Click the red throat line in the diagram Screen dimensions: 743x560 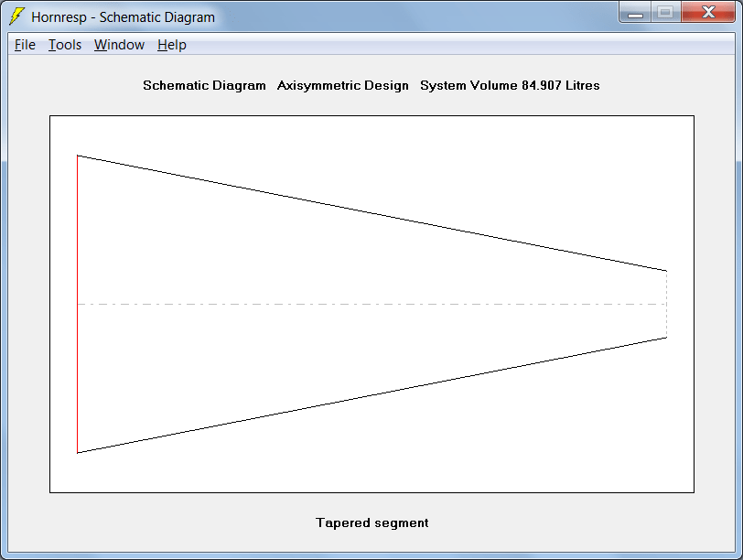[x=77, y=304]
